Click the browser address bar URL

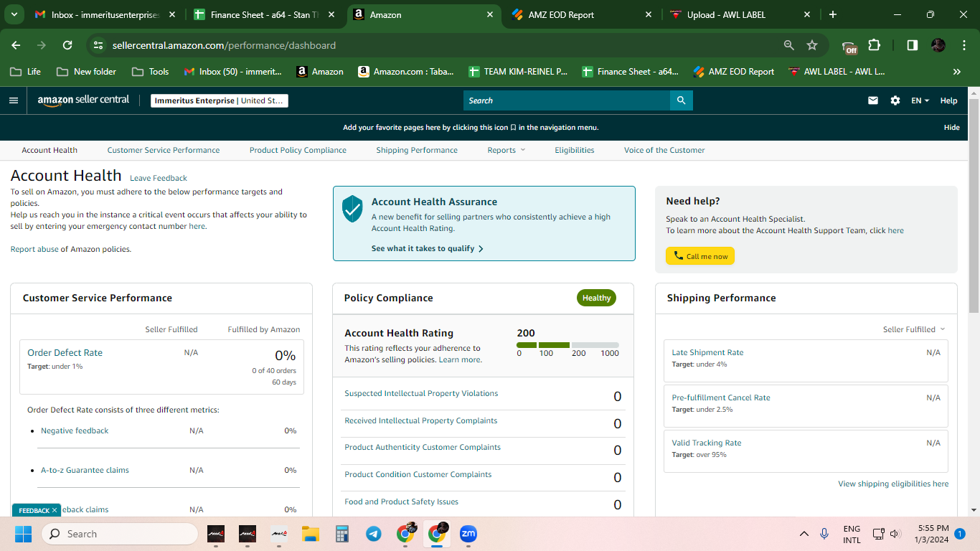224,45
